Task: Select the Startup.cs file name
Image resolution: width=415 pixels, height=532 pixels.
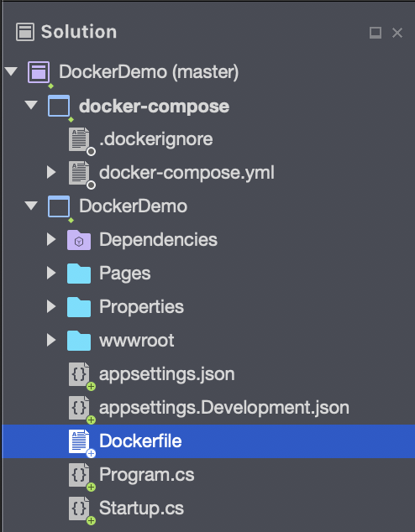Action: click(x=142, y=509)
